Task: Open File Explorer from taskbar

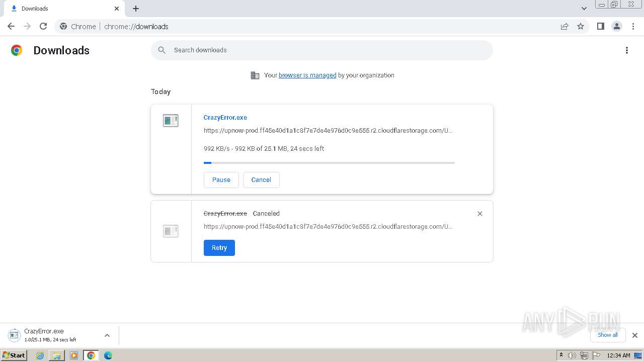Action: pyautogui.click(x=57, y=355)
